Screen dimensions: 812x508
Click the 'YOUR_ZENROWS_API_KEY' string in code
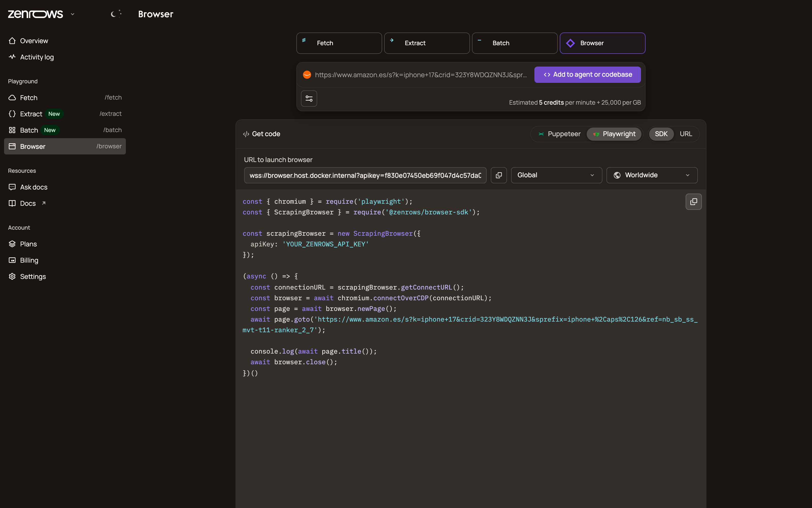326,244
